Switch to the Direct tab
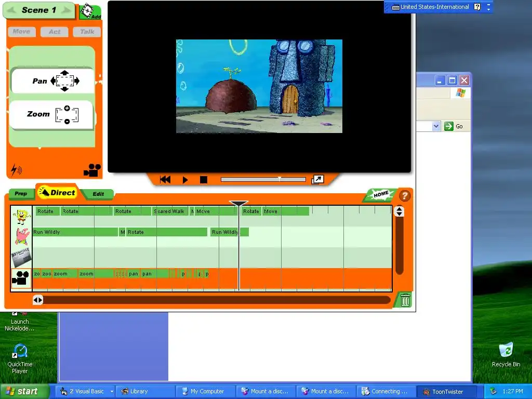This screenshot has height=399, width=532. pos(57,192)
